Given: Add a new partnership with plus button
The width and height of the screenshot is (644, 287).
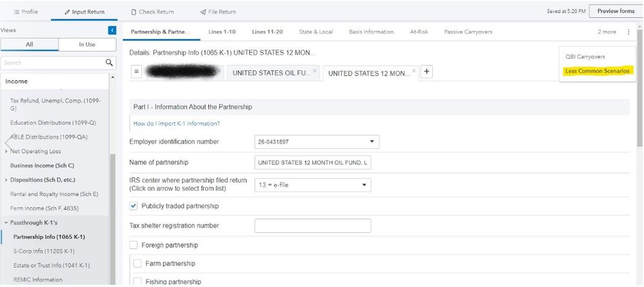Looking at the screenshot, I should tap(427, 72).
